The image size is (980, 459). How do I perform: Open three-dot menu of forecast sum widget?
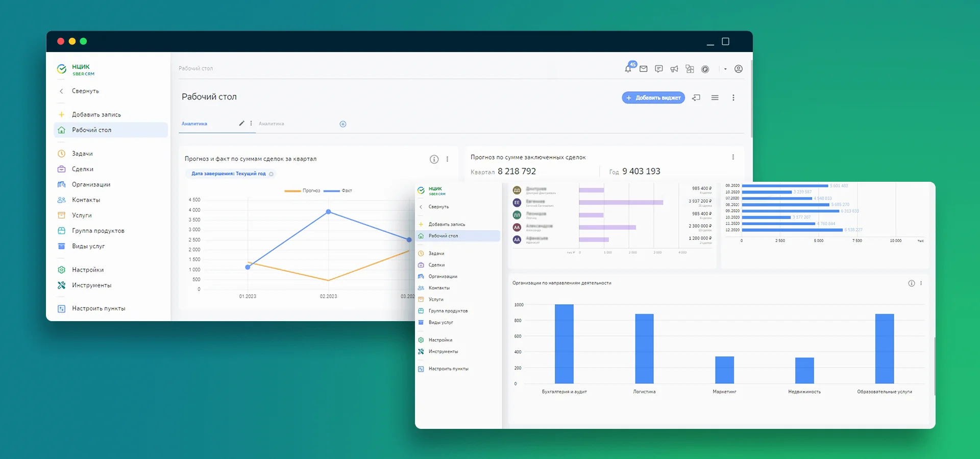[x=733, y=157]
